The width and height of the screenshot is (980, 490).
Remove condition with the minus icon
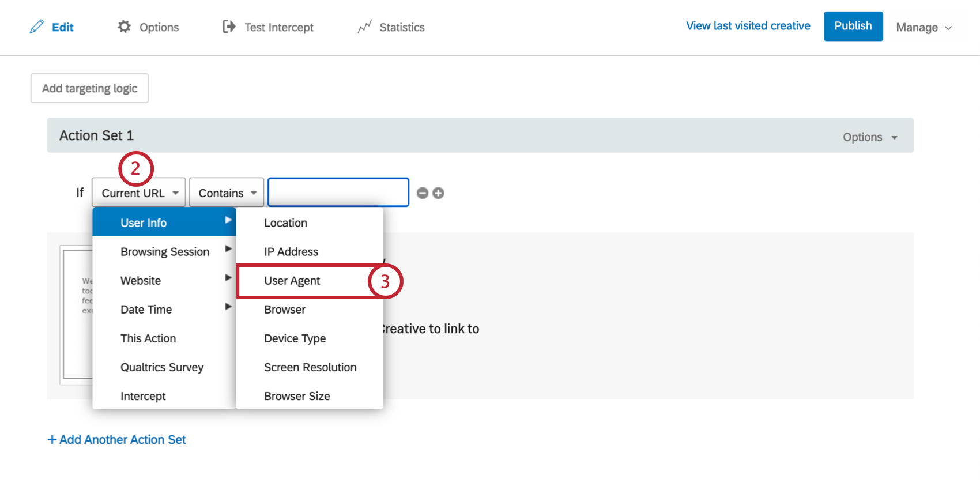pos(423,193)
